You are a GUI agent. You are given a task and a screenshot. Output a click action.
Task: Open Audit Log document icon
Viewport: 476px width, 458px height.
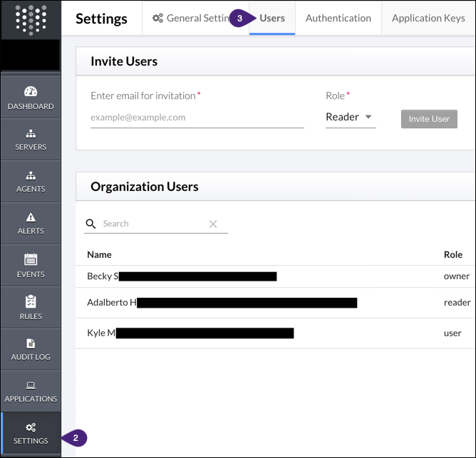tap(31, 343)
